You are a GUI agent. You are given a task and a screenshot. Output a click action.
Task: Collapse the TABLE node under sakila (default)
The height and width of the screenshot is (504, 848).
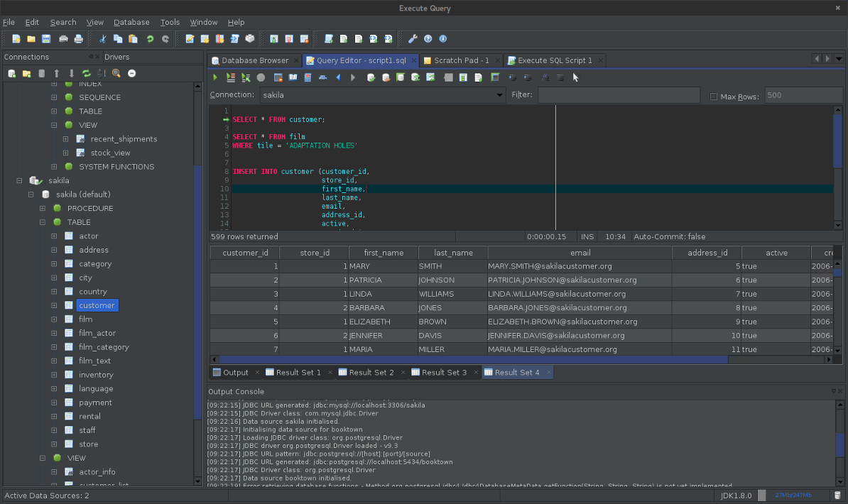[43, 222]
